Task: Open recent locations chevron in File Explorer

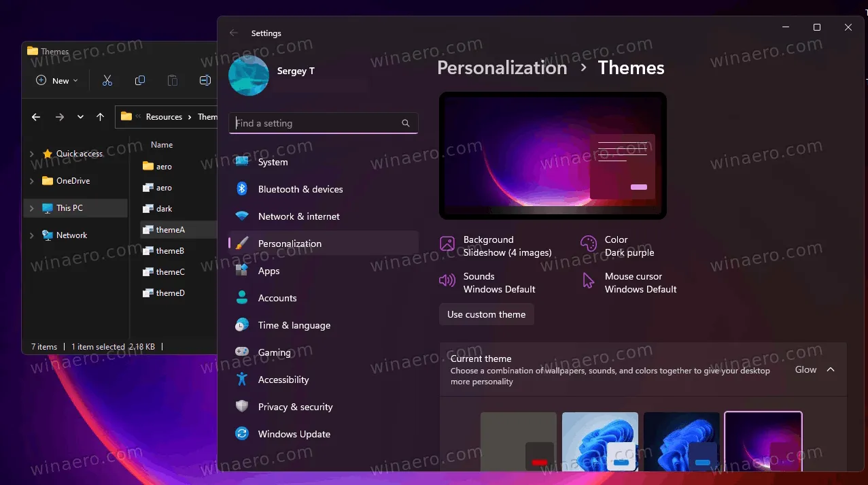Action: point(80,117)
